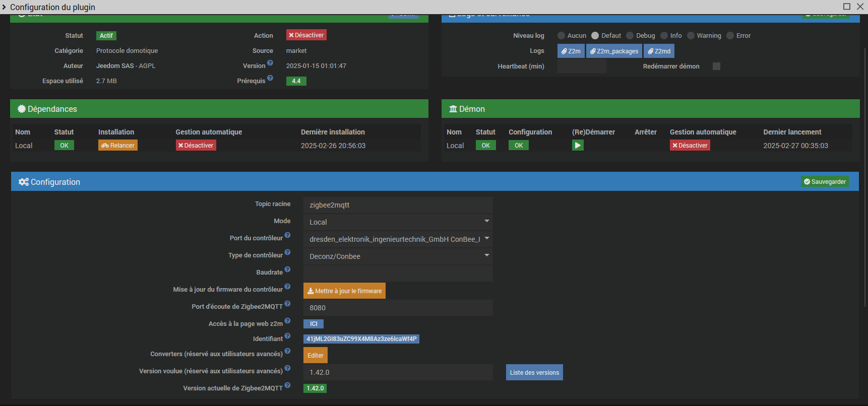Click help icon next to Version label
Image resolution: width=868 pixels, height=406 pixels.
tap(270, 63)
